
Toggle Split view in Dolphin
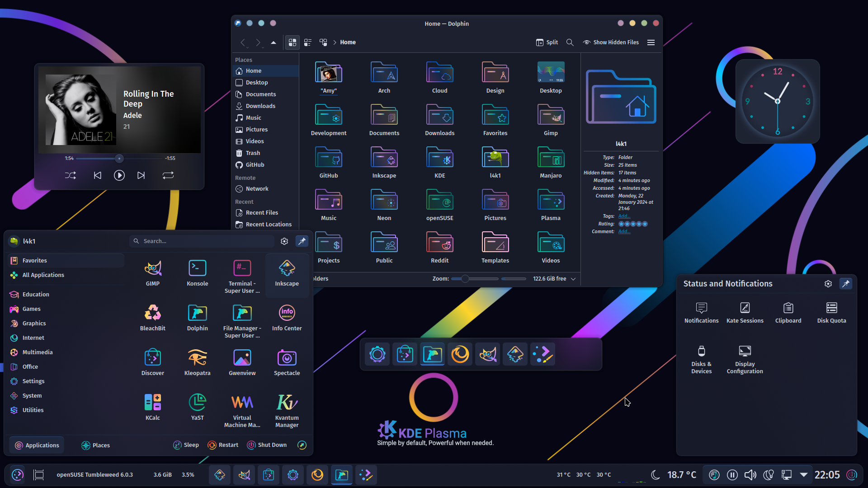(x=547, y=42)
